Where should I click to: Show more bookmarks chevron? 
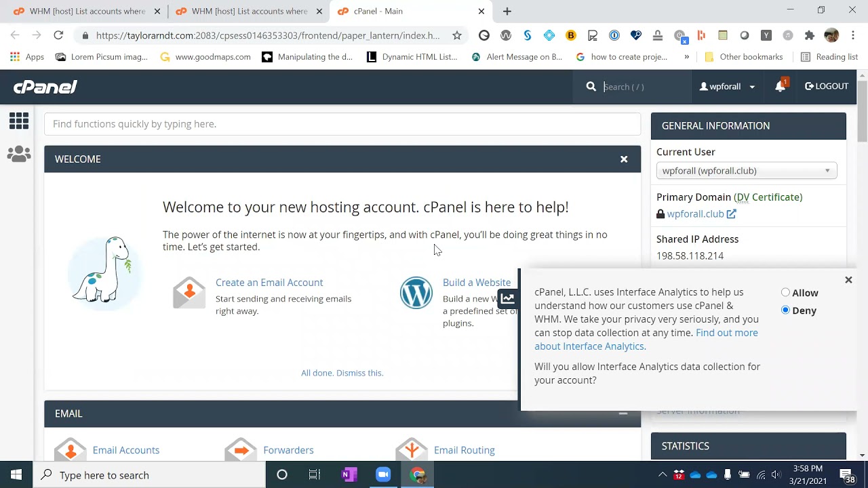pyautogui.click(x=686, y=57)
